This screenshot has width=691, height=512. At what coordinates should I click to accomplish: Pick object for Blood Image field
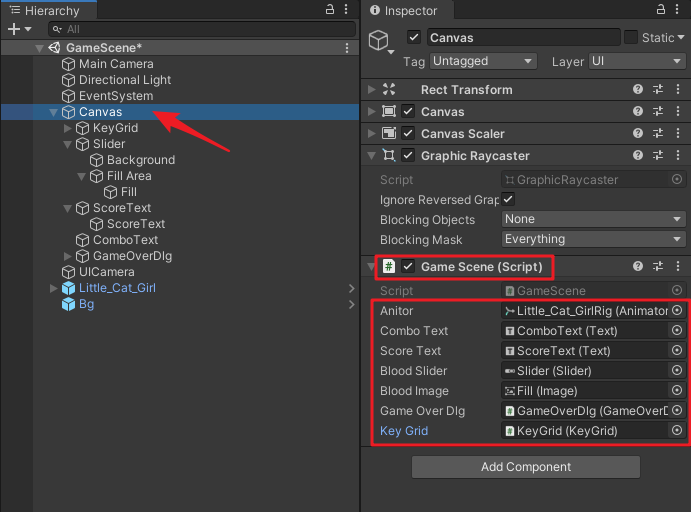point(677,390)
